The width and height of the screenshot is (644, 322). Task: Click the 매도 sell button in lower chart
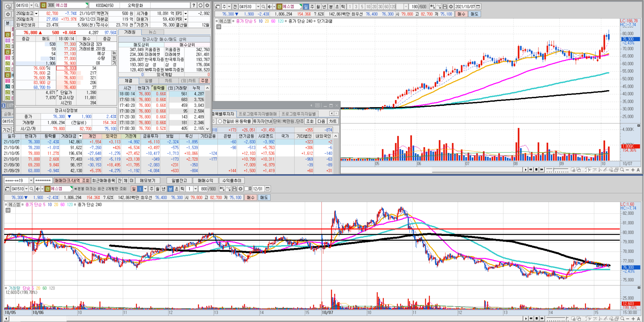tap(264, 198)
